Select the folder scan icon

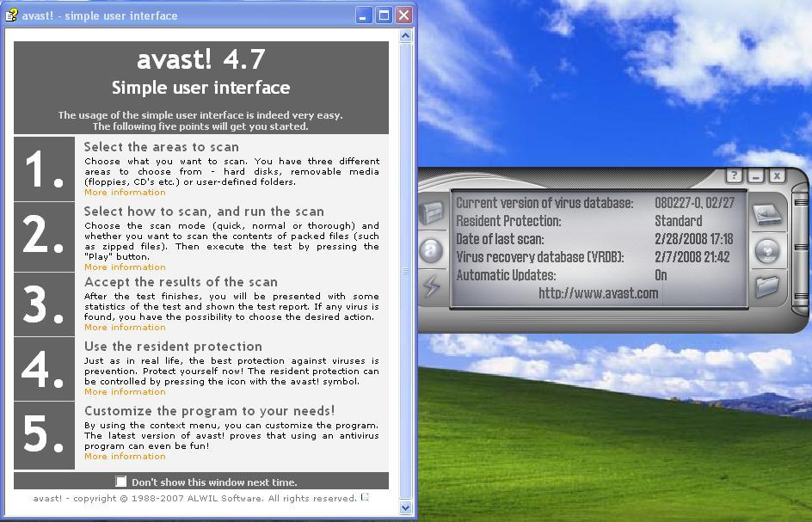[x=766, y=286]
